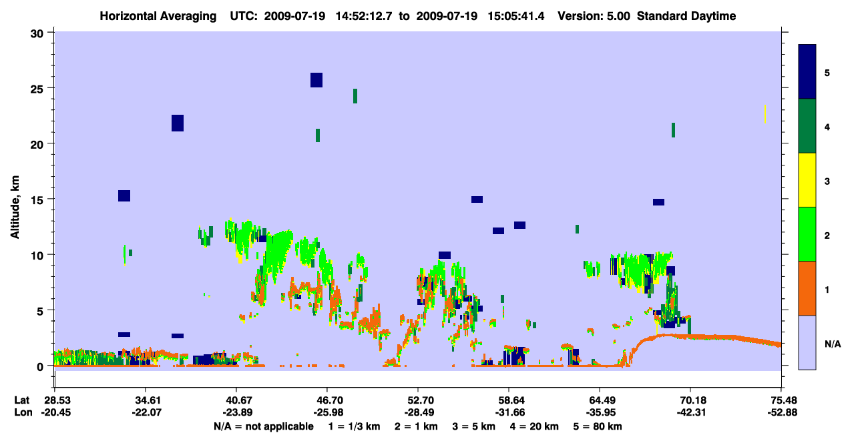Screen dimensions: 868x445
Task: Click latitude value 40.67
Action: [238, 400]
